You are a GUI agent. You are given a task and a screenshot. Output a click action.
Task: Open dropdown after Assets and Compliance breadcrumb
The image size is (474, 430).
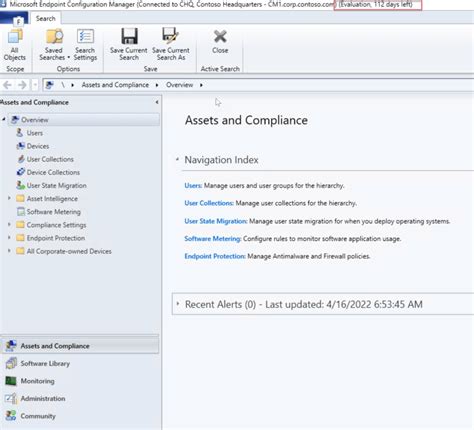click(157, 85)
